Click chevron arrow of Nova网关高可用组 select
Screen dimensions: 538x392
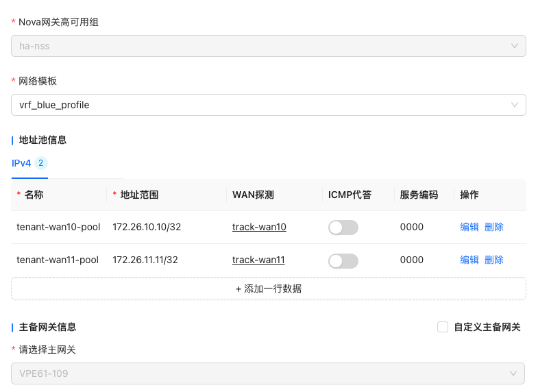pyautogui.click(x=515, y=46)
